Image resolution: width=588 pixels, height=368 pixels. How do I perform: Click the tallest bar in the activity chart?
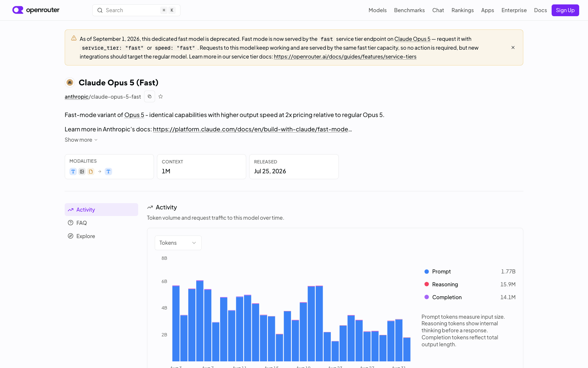[x=200, y=321]
